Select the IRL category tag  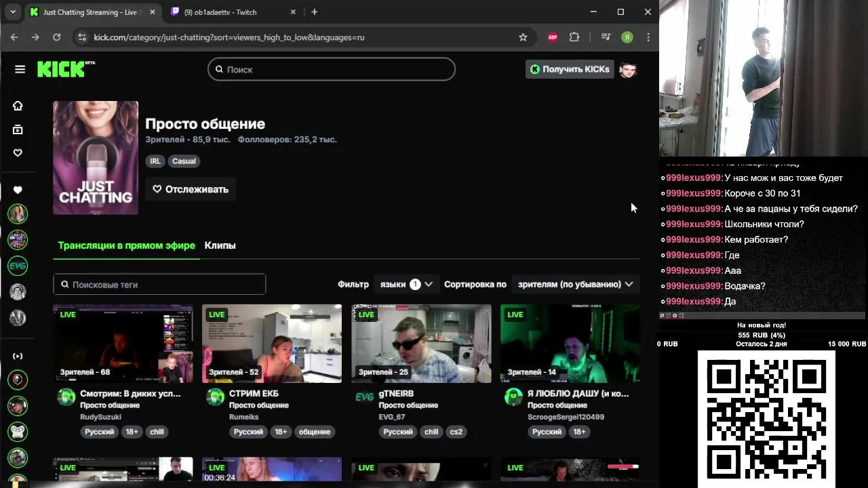coord(155,161)
